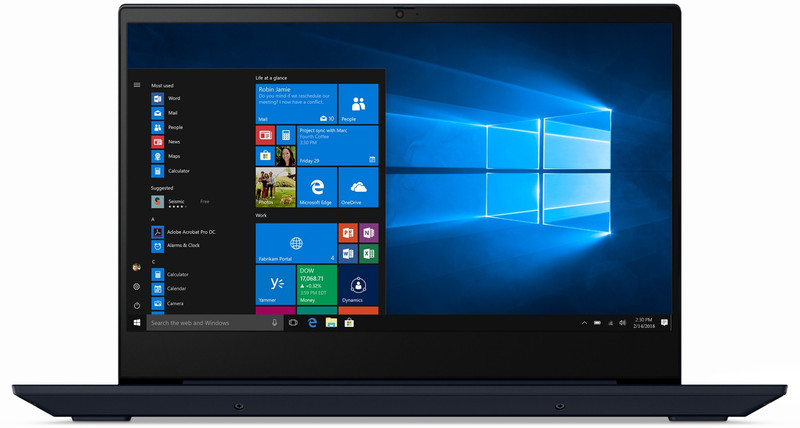Image resolution: width=800 pixels, height=428 pixels.
Task: Expand the Start menu hamburger button
Action: click(137, 85)
